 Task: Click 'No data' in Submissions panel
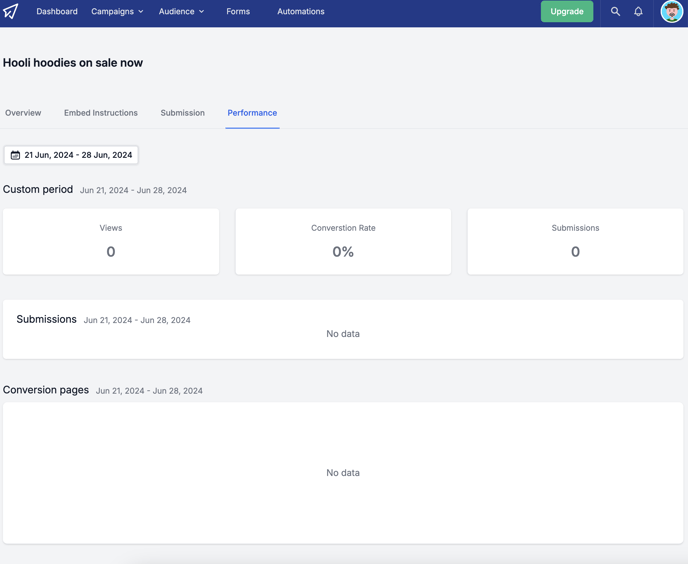tap(343, 334)
